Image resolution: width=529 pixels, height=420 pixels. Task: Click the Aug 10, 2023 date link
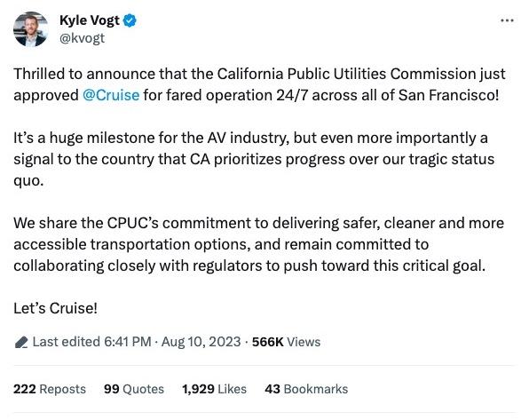coord(201,342)
